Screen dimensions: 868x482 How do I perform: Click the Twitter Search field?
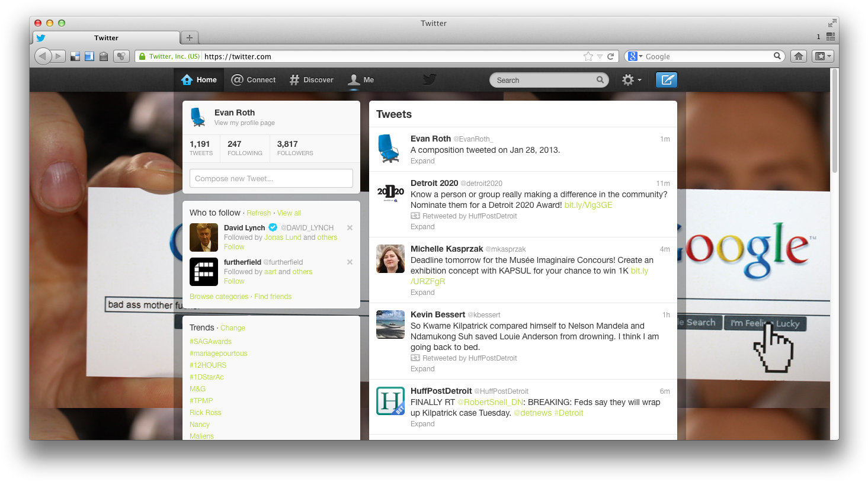(549, 80)
